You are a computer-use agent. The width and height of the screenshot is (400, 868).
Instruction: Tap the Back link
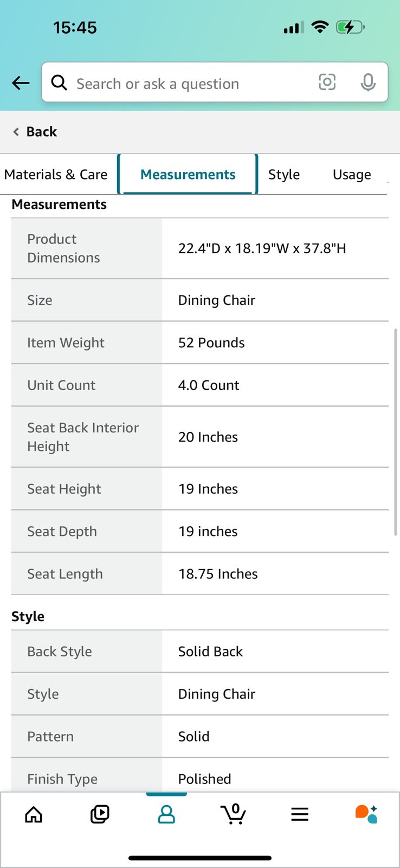pyautogui.click(x=35, y=132)
